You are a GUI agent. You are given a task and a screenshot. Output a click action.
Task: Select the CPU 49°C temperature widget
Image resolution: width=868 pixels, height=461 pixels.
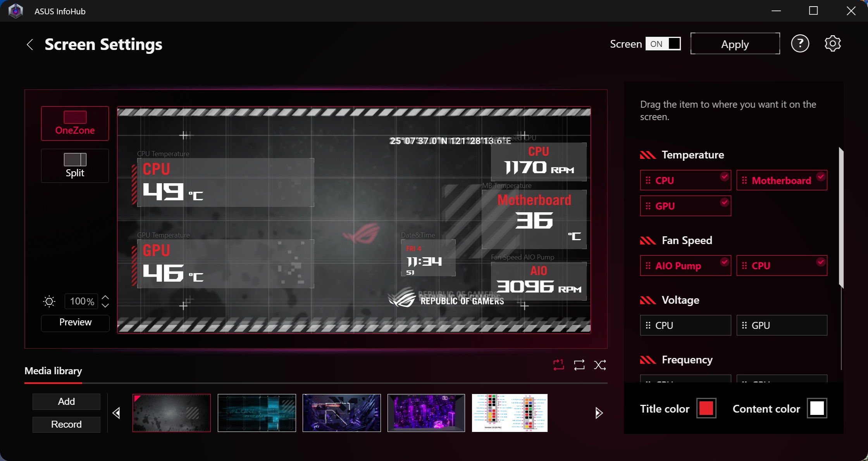pos(226,182)
